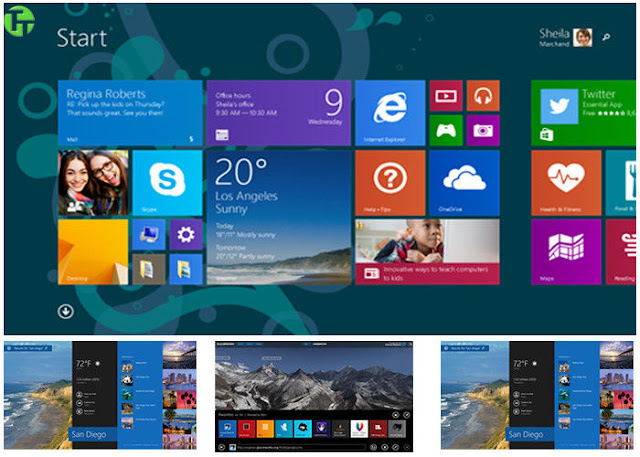The image size is (640, 457).
Task: Launch the Skype tile
Action: coord(167,183)
